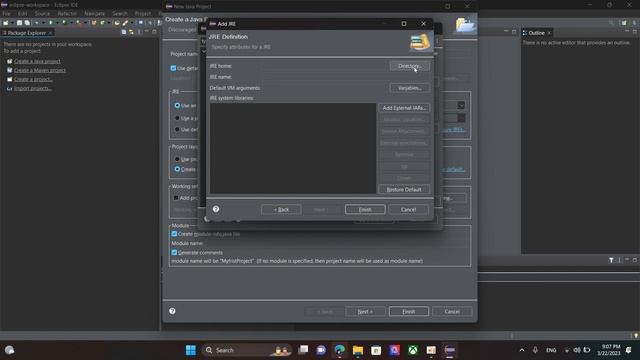Click 'Import projects...' link
This screenshot has width=640, height=360.
coord(33,88)
